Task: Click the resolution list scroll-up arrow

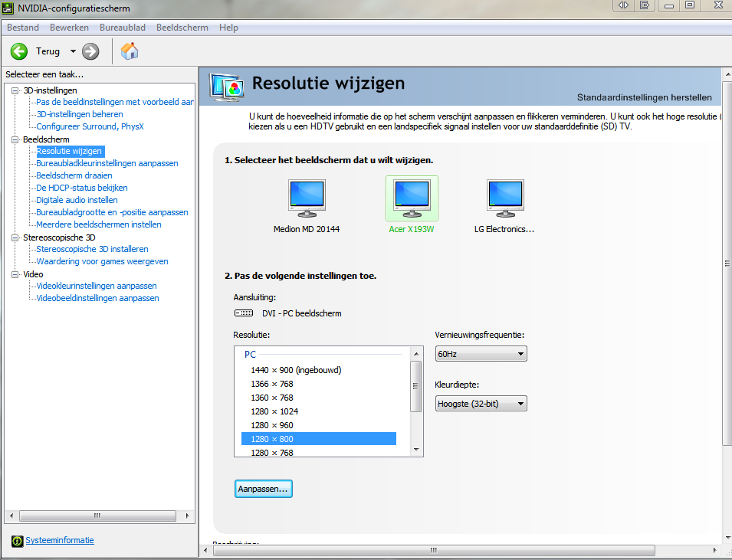Action: point(416,354)
